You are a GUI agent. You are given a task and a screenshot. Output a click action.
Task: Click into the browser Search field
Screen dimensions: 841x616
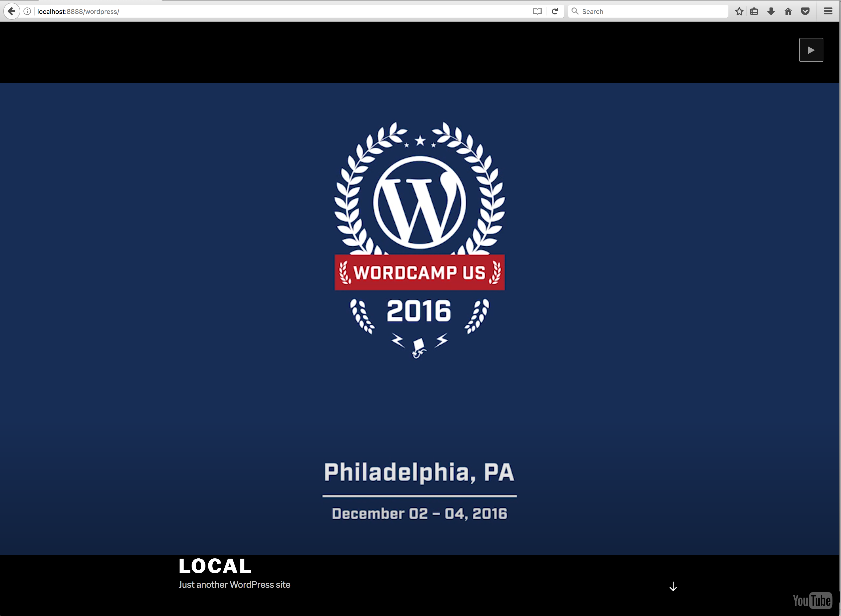(648, 11)
